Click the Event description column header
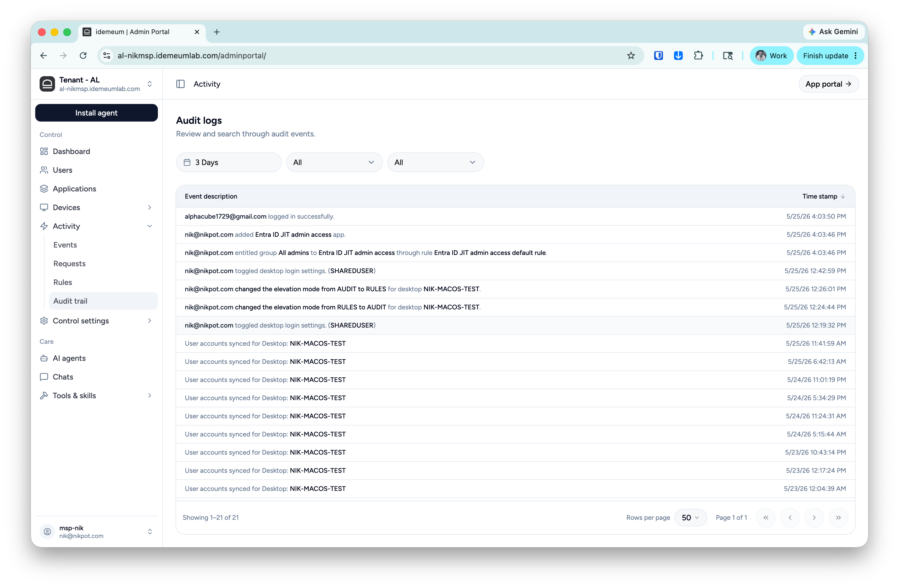The image size is (899, 588). pyautogui.click(x=211, y=196)
